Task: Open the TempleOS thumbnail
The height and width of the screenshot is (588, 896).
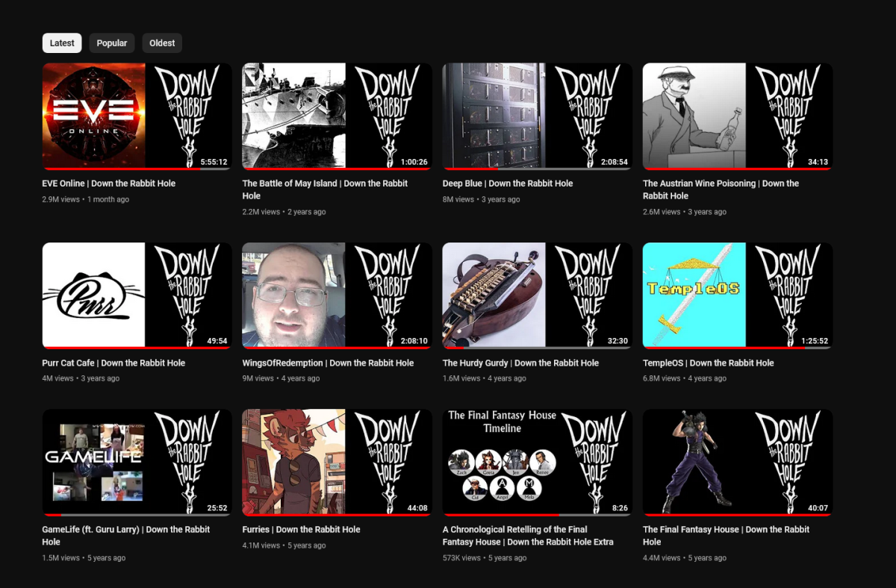Action: click(x=737, y=295)
